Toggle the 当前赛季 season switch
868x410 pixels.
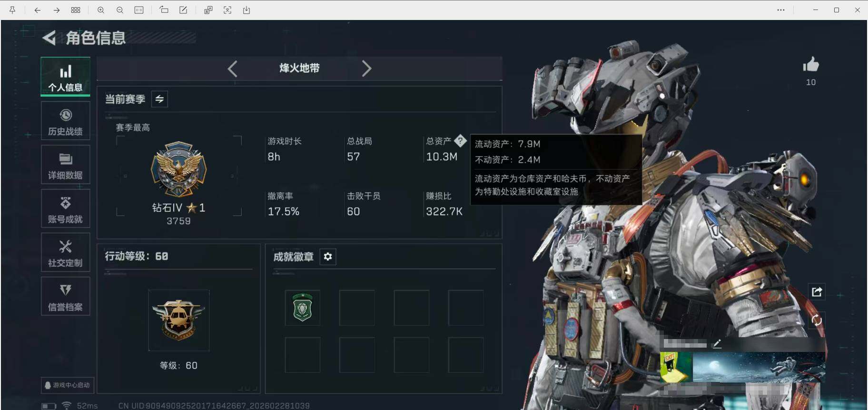coord(159,99)
